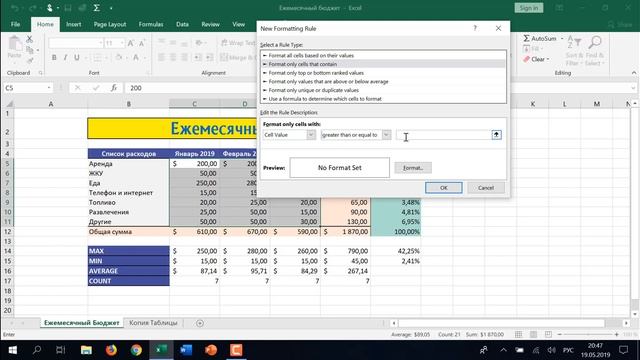The height and width of the screenshot is (360, 640).
Task: Click the Bold B icon
Action: pos(54,58)
